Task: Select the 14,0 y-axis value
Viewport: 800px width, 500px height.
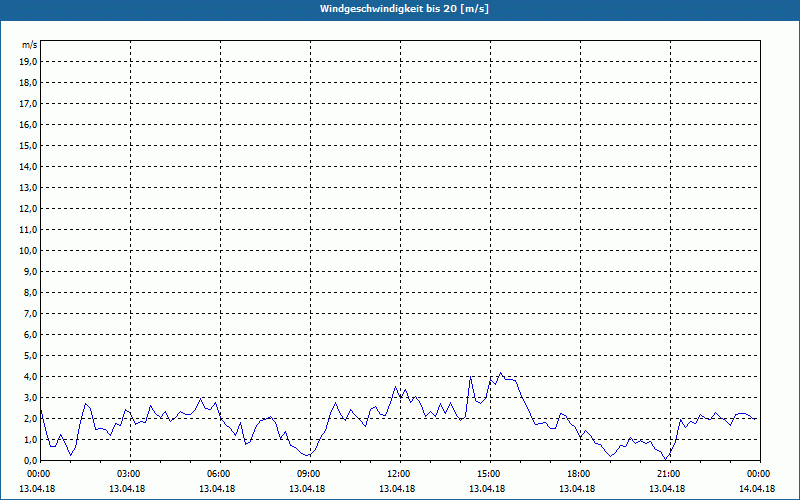Action: 28,166
